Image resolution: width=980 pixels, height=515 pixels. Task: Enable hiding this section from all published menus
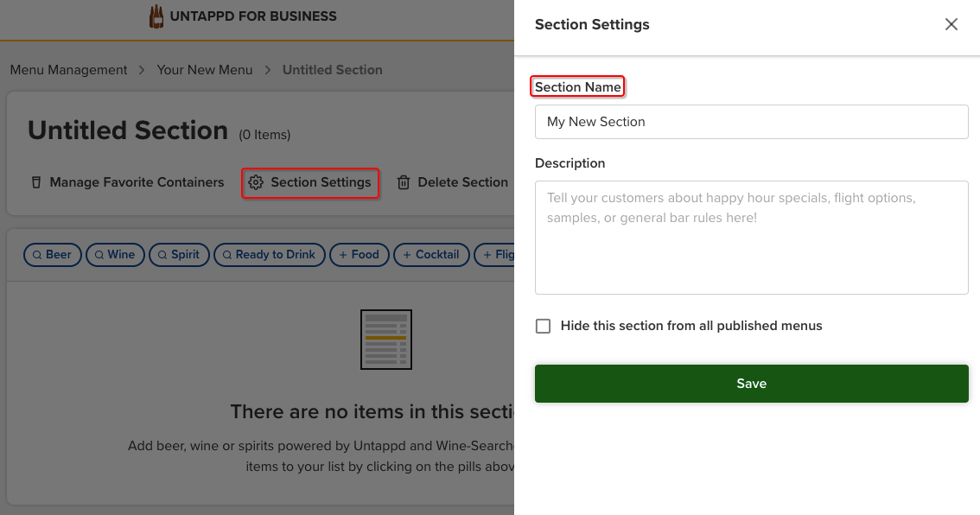coord(543,326)
